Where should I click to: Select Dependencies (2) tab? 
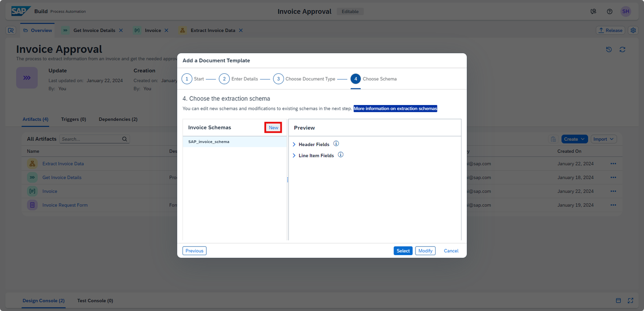(x=118, y=119)
